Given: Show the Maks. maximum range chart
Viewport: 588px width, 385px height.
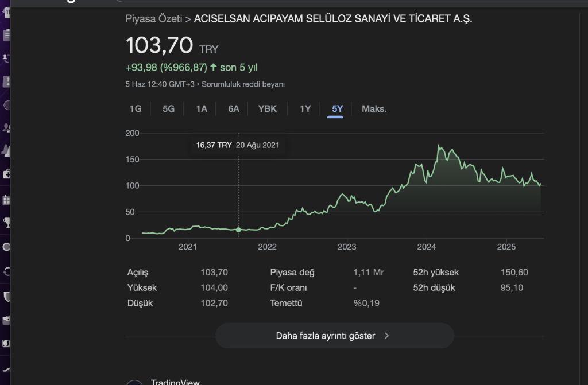Looking at the screenshot, I should (x=374, y=109).
